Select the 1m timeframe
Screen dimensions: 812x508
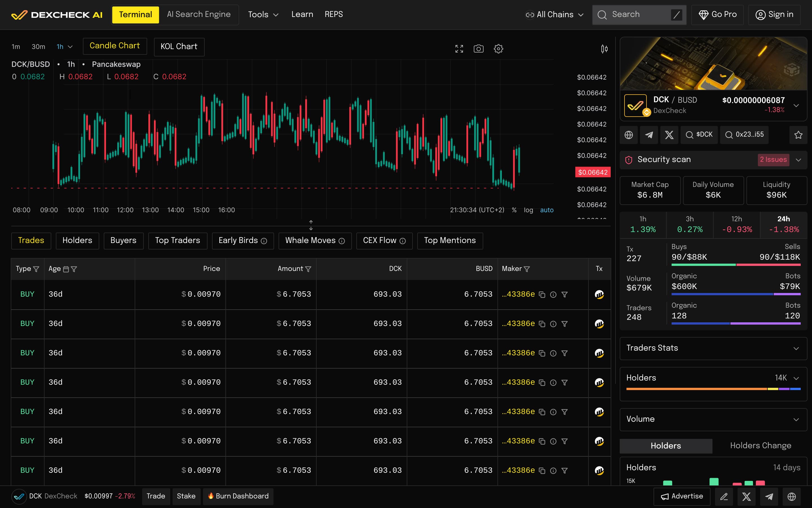tap(16, 47)
